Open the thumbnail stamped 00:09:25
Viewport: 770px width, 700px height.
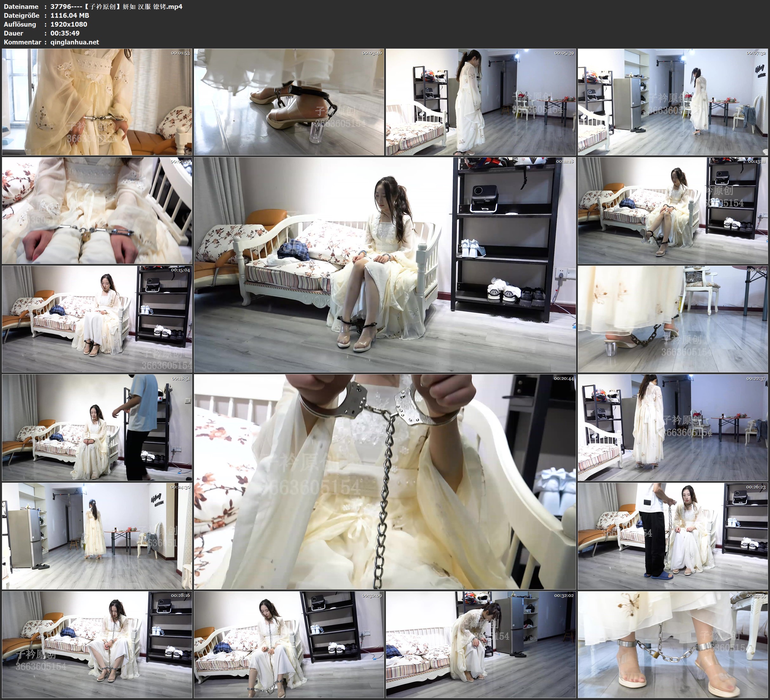97,210
